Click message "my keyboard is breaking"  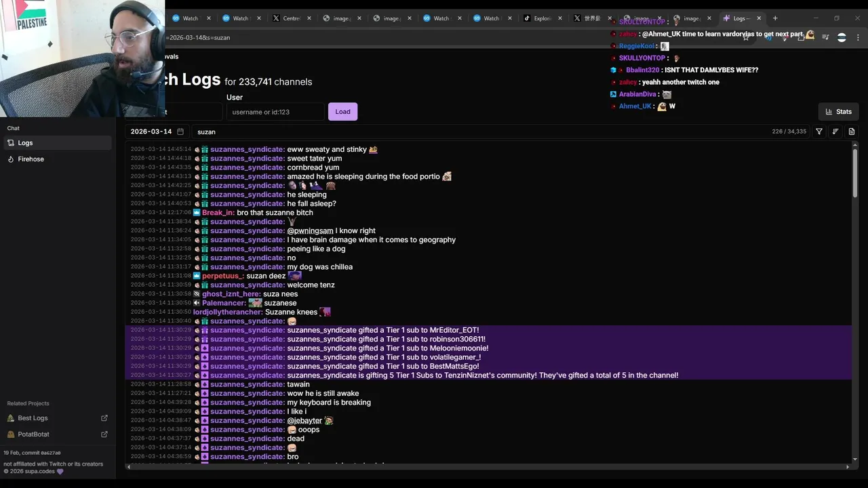[x=329, y=403]
